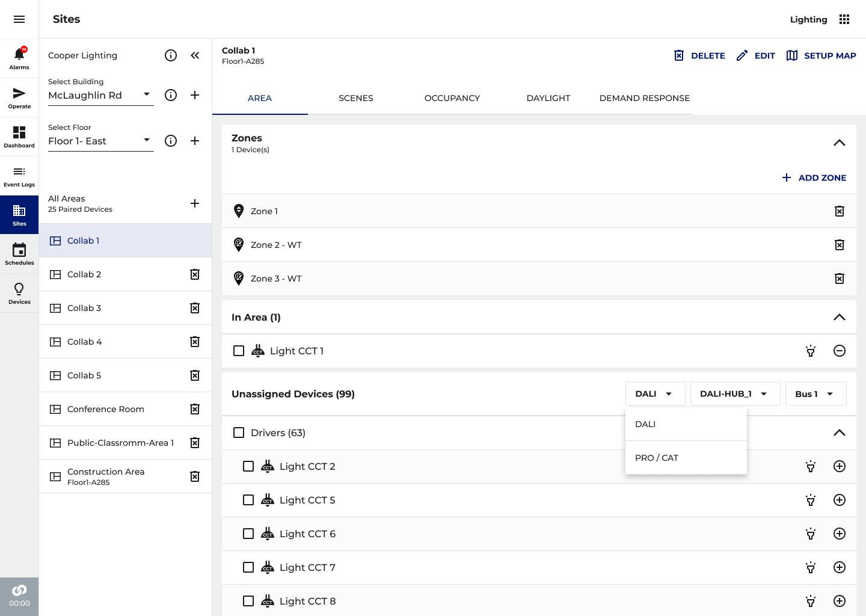Add Light CCT 2 to the area

[x=840, y=466]
